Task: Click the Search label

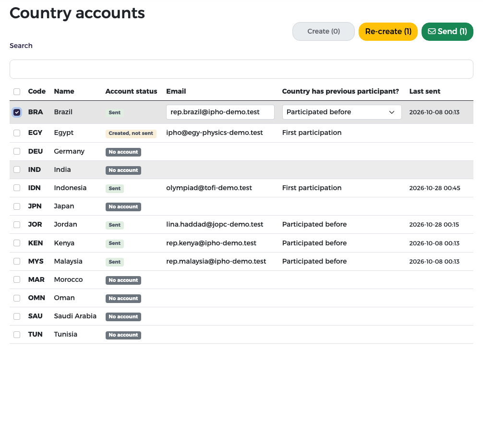Action: click(21, 46)
